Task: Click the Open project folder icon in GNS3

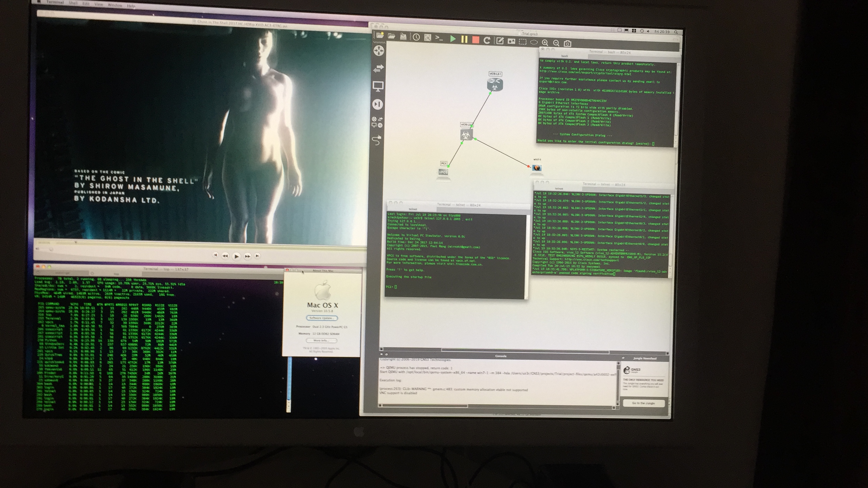Action: coord(392,36)
